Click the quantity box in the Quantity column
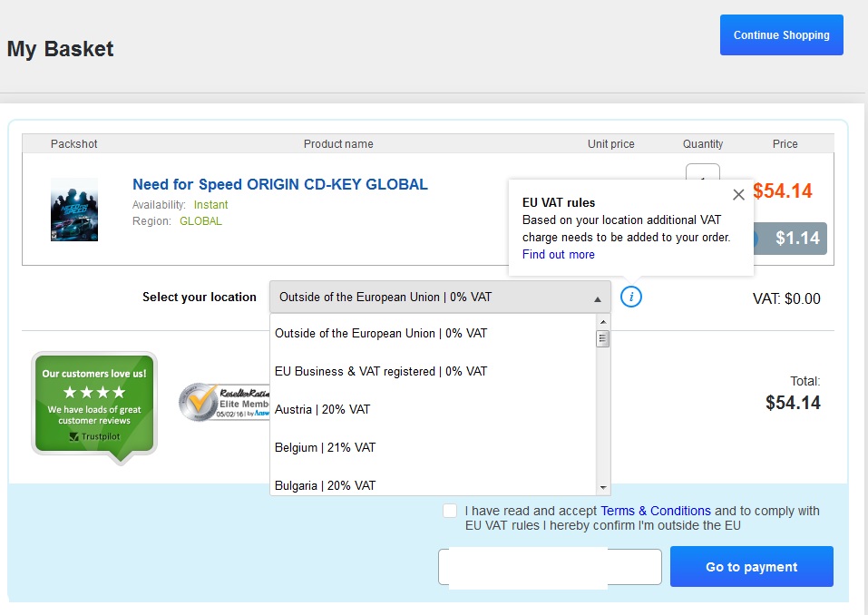 pos(703,172)
